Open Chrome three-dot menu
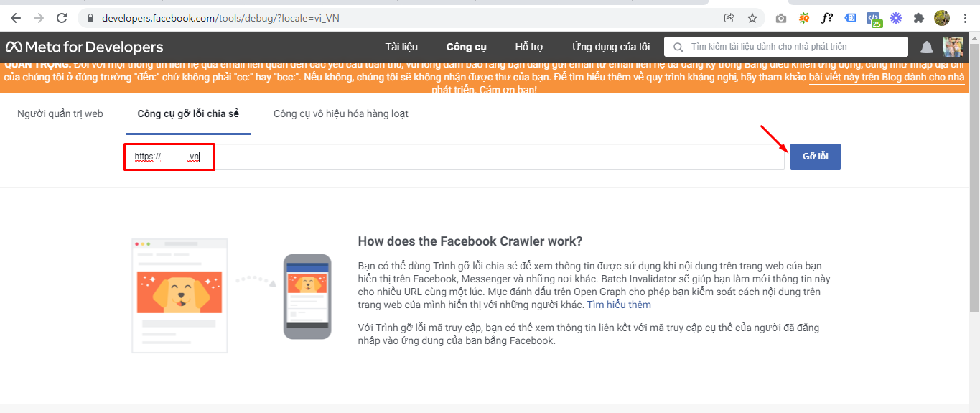The height and width of the screenshot is (413, 980). [965, 18]
